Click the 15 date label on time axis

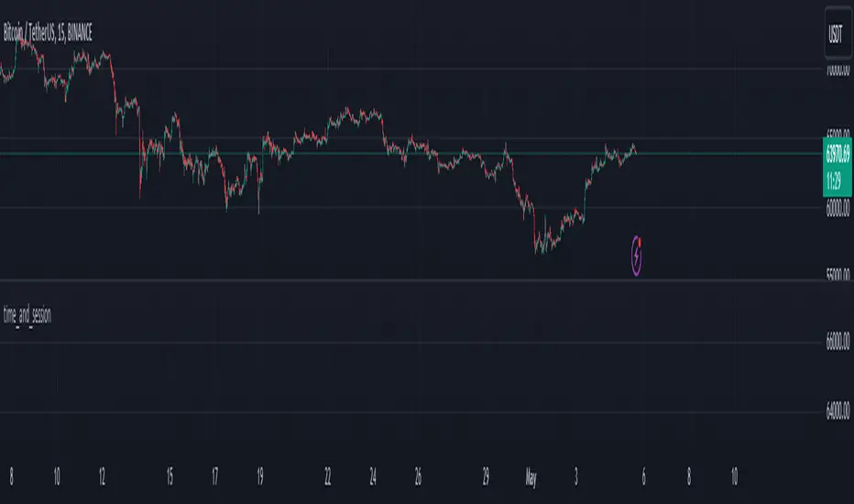click(x=170, y=477)
